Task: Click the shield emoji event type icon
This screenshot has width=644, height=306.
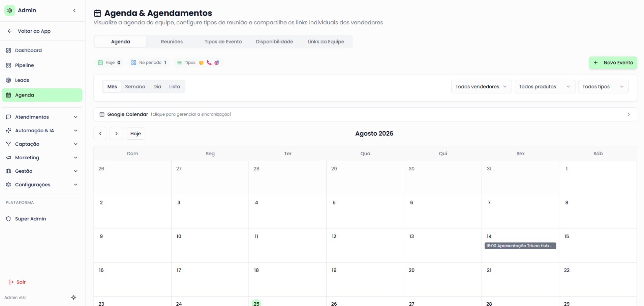Action: pos(201,63)
